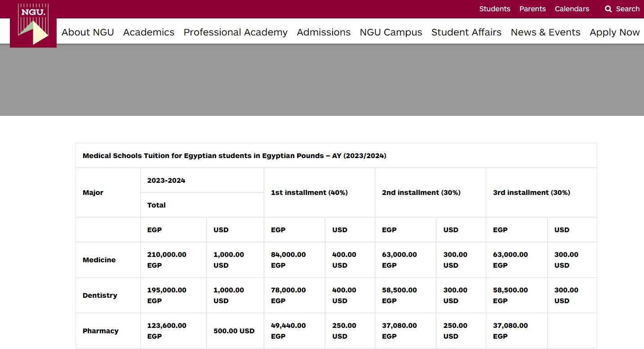Viewport: 644px width, 349px height.
Task: Click the Medicine row label
Action: click(x=99, y=260)
